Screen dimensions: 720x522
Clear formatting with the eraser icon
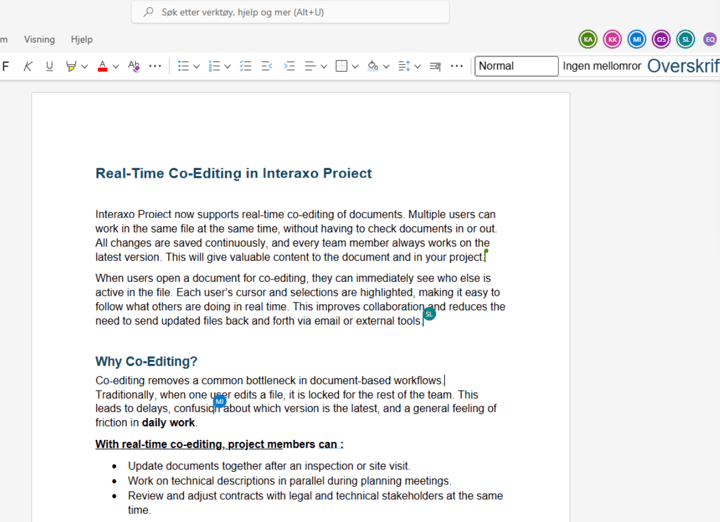(134, 66)
